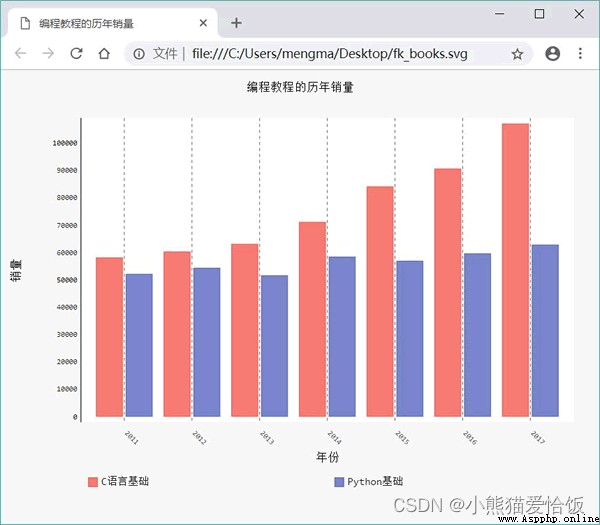This screenshot has width=600, height=525.
Task: Open site info icon beside 文件
Action: pyautogui.click(x=139, y=54)
